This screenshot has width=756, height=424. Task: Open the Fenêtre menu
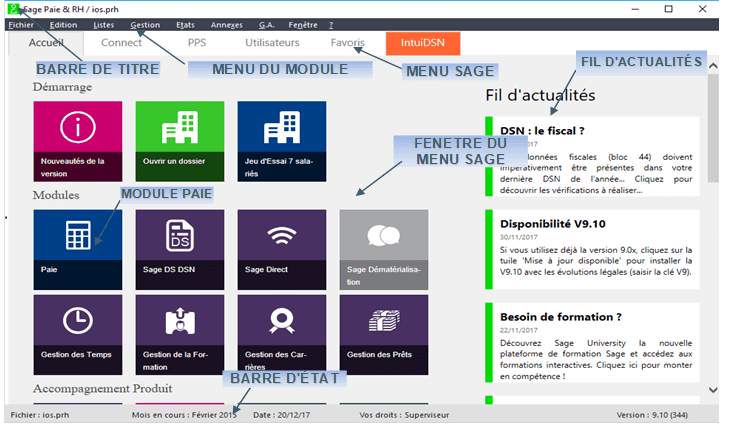tap(303, 25)
